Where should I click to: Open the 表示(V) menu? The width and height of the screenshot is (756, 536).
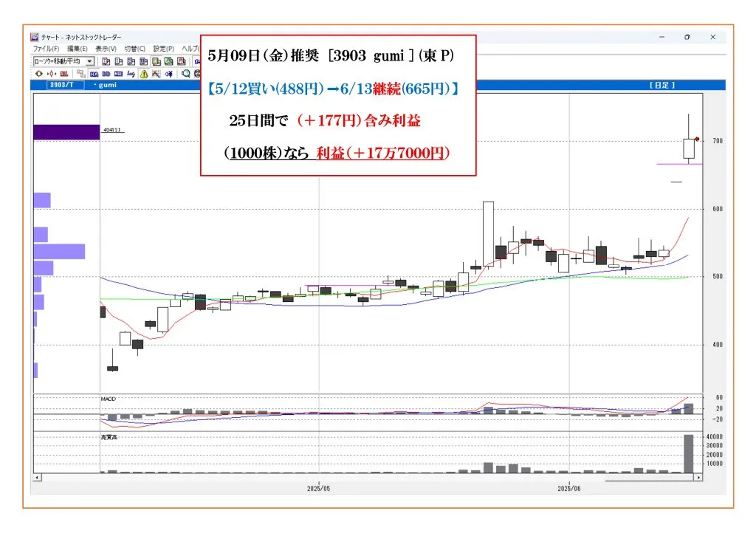[x=106, y=49]
